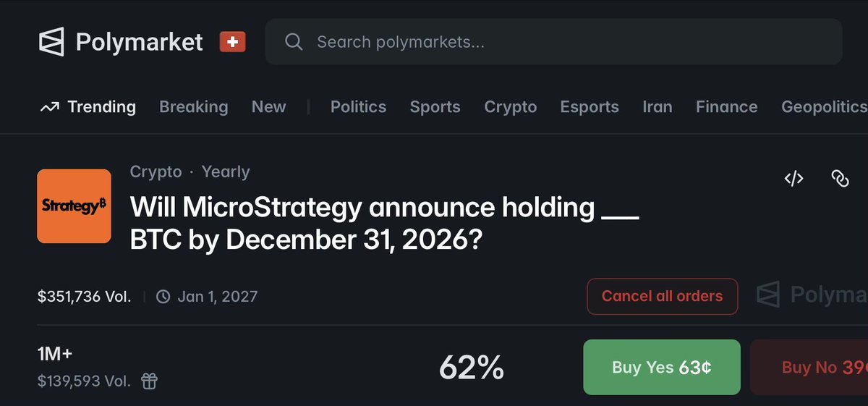Screen dimensions: 868x406
Task: Go to the Sports category
Action: [435, 107]
